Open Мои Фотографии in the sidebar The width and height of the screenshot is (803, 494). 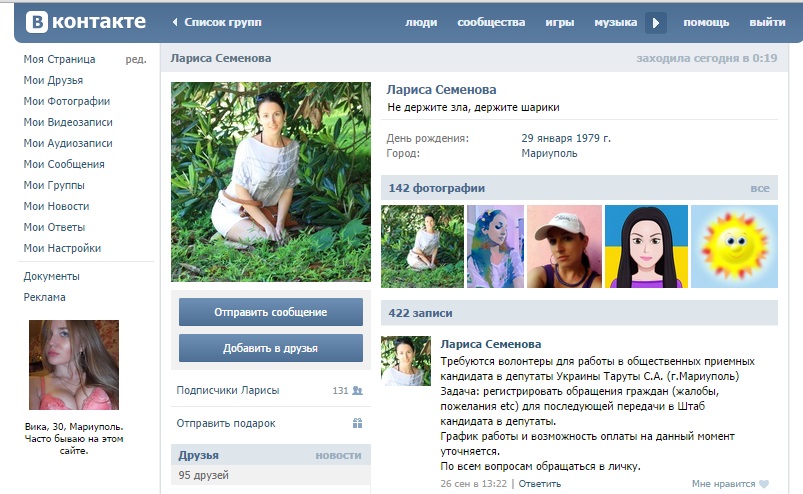point(67,101)
